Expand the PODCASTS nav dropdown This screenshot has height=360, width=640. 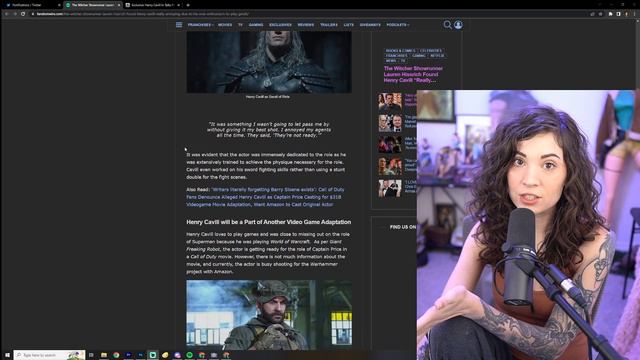pos(398,25)
